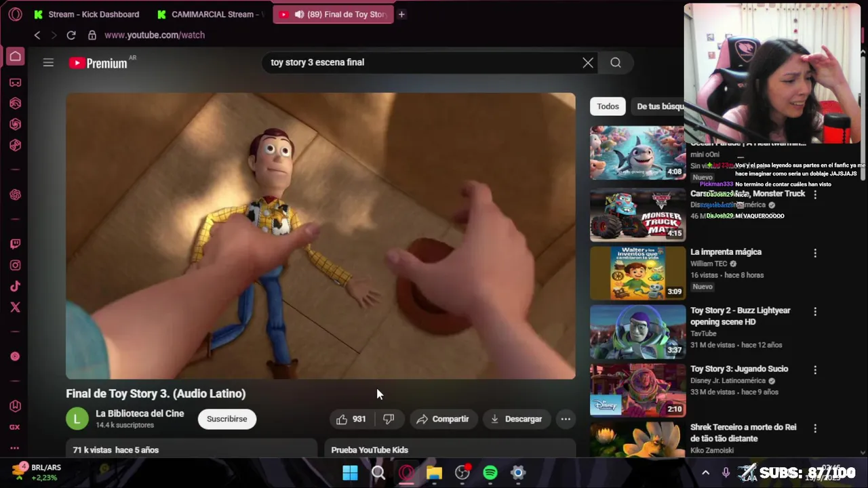Open more actions menu beside Descargar
Image resolution: width=868 pixels, height=488 pixels.
[566, 419]
